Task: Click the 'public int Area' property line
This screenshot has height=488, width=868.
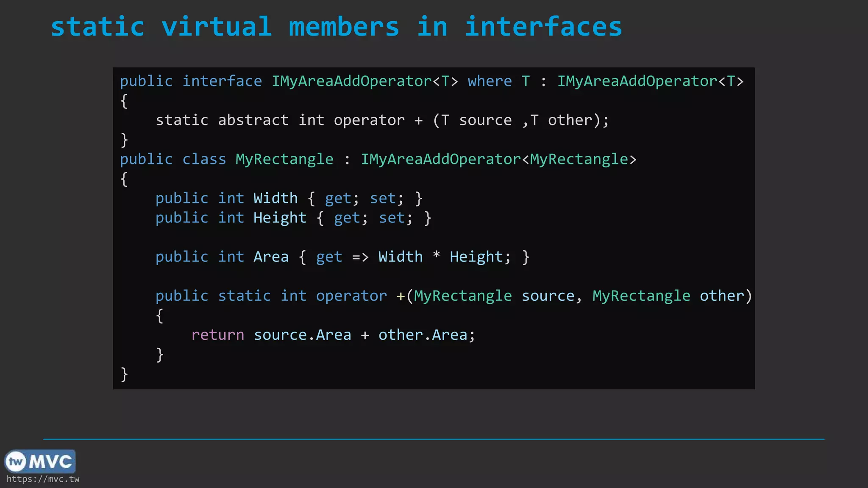Action: 342,257
